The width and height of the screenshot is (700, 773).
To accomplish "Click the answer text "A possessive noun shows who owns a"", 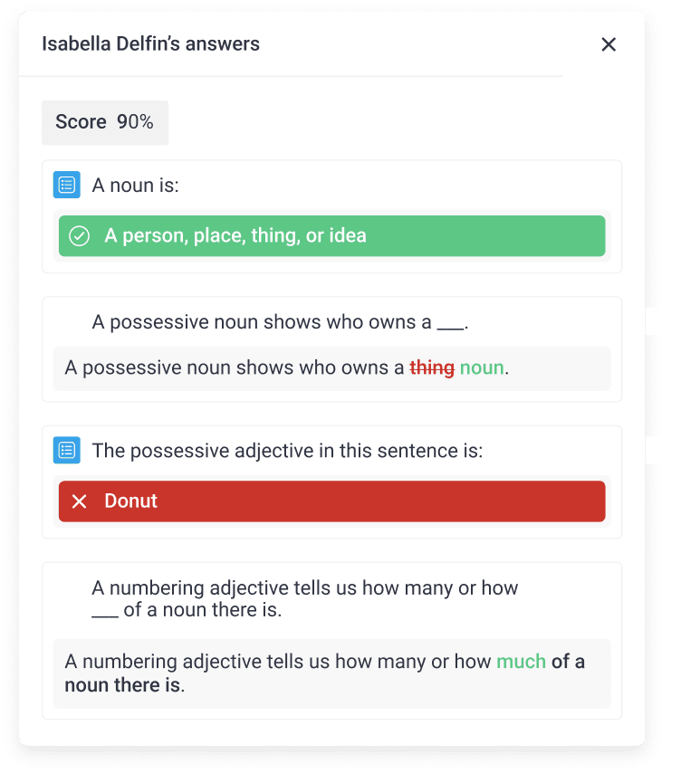I will (234, 368).
